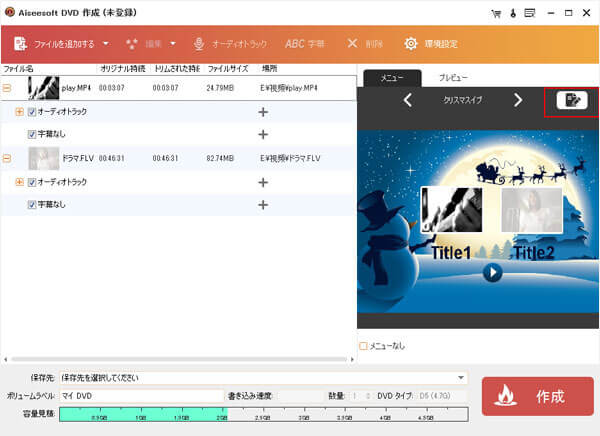Viewport: 600px width, 436px height.
Task: Go to the previous menu template arrow
Action: [408, 100]
